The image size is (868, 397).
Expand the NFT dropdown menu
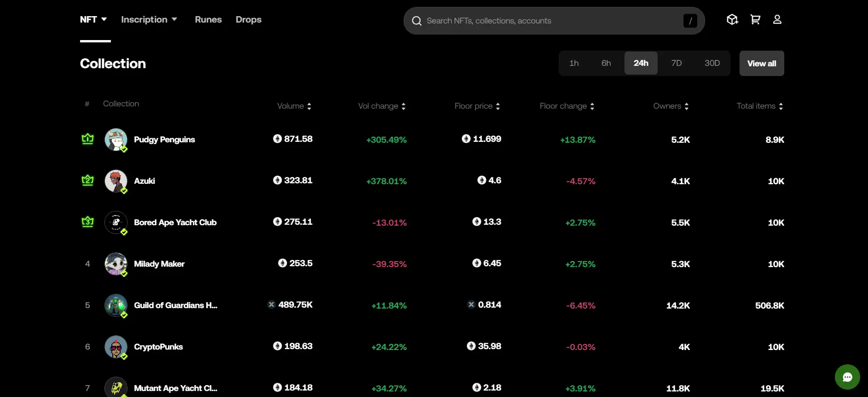click(x=93, y=19)
